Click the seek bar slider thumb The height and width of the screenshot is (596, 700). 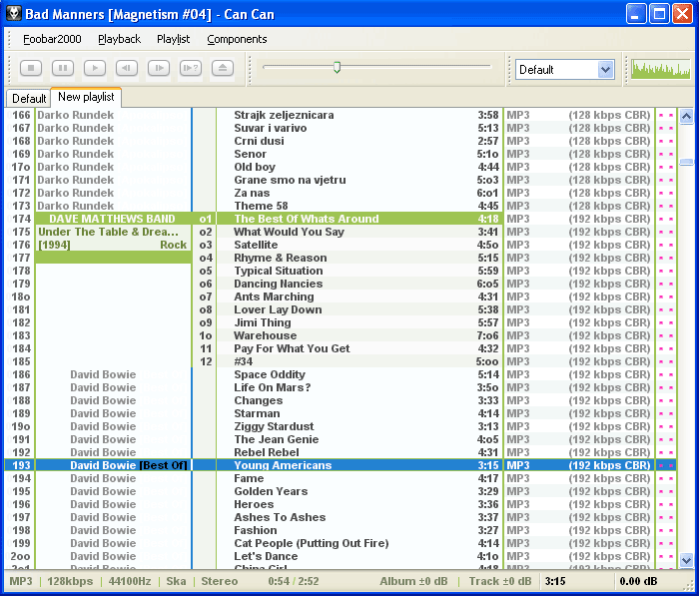tap(337, 67)
